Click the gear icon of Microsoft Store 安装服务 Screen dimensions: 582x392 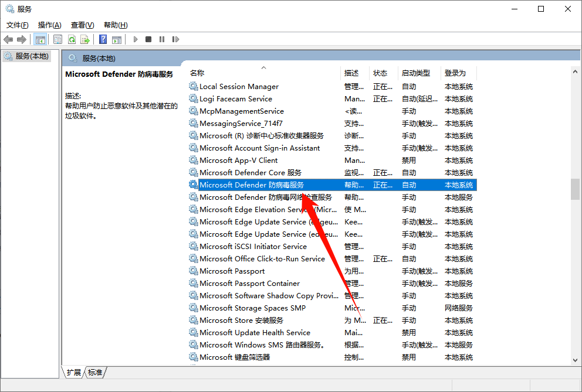194,320
